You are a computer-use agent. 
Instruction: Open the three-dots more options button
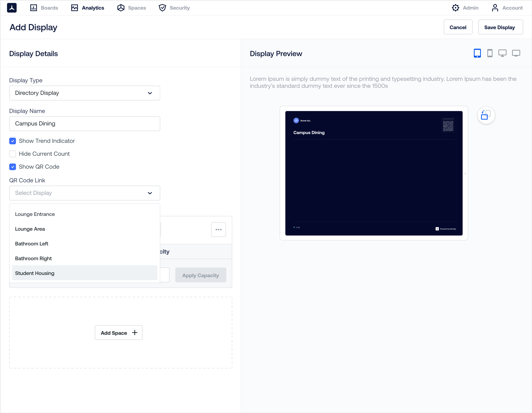tap(218, 229)
